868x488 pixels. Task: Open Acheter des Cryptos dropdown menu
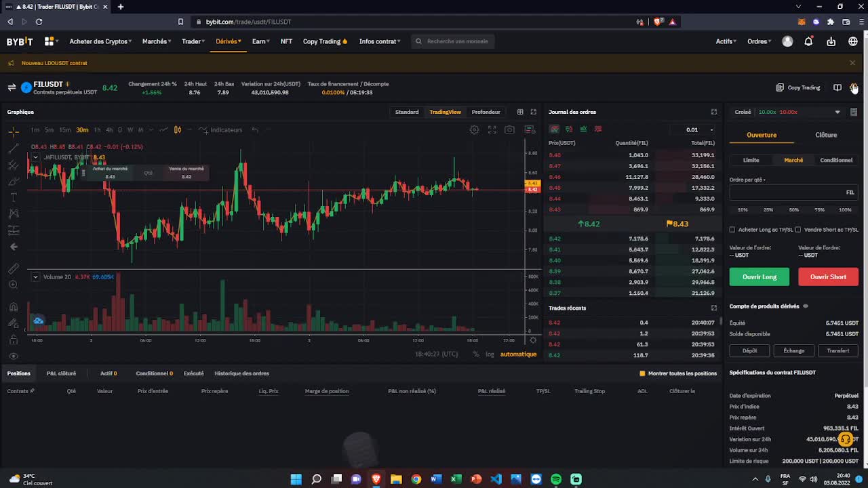click(x=100, y=41)
